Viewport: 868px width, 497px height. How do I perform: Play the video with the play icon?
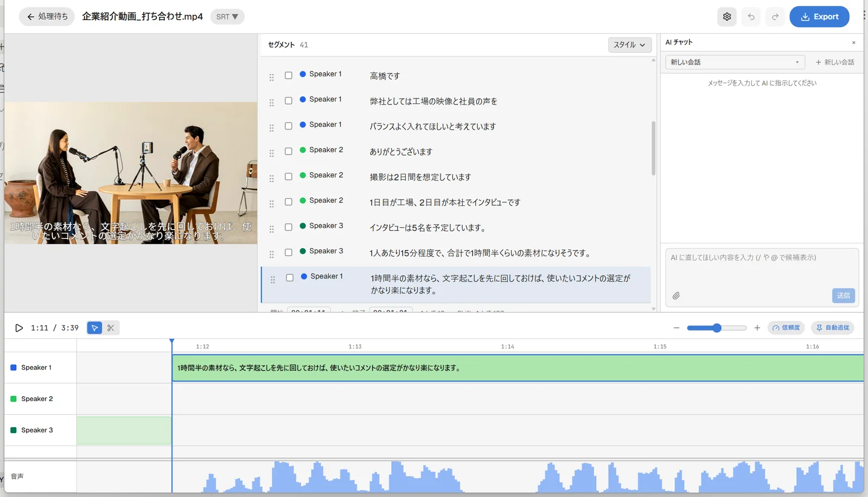point(19,328)
